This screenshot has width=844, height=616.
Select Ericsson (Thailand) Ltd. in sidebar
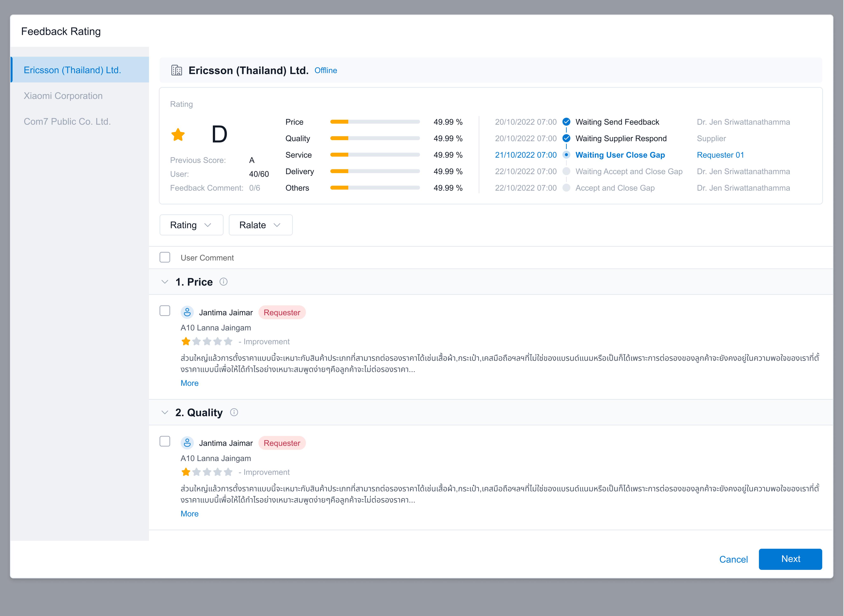pos(80,70)
